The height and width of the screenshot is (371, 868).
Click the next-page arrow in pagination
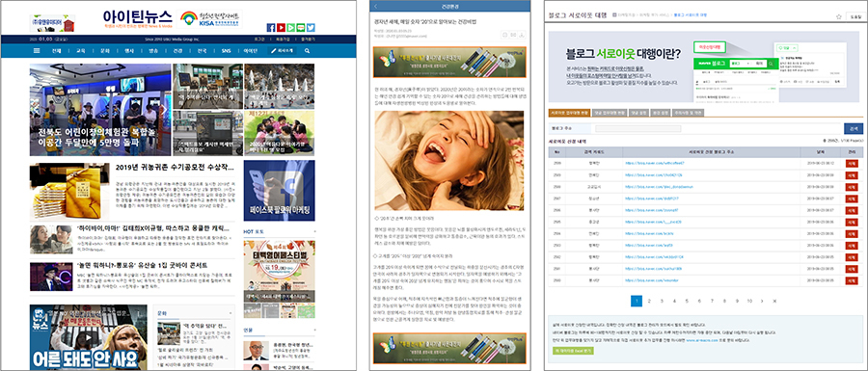click(762, 301)
